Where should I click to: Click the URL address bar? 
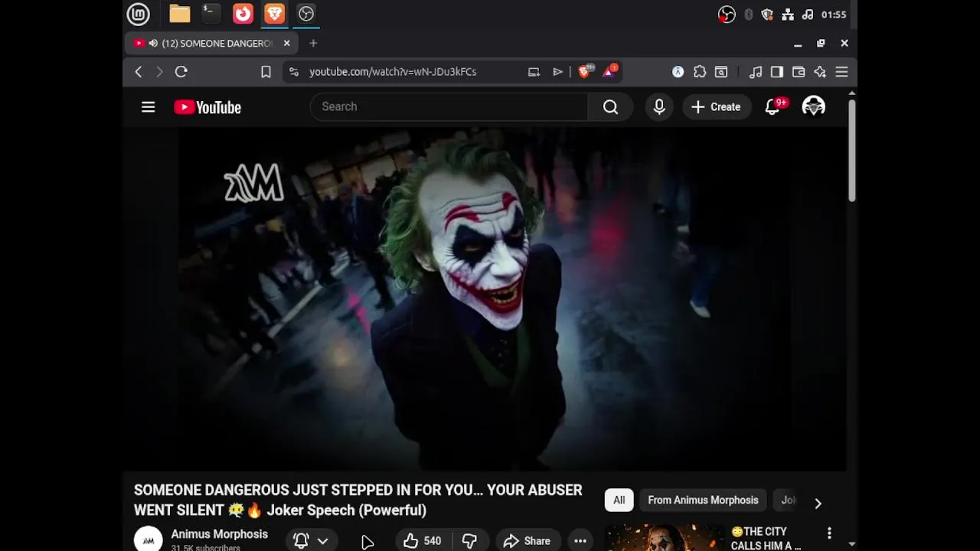pyautogui.click(x=392, y=72)
